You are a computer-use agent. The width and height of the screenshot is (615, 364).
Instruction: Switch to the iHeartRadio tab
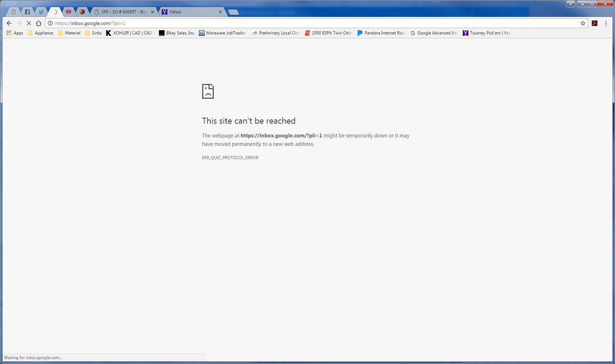69,12
